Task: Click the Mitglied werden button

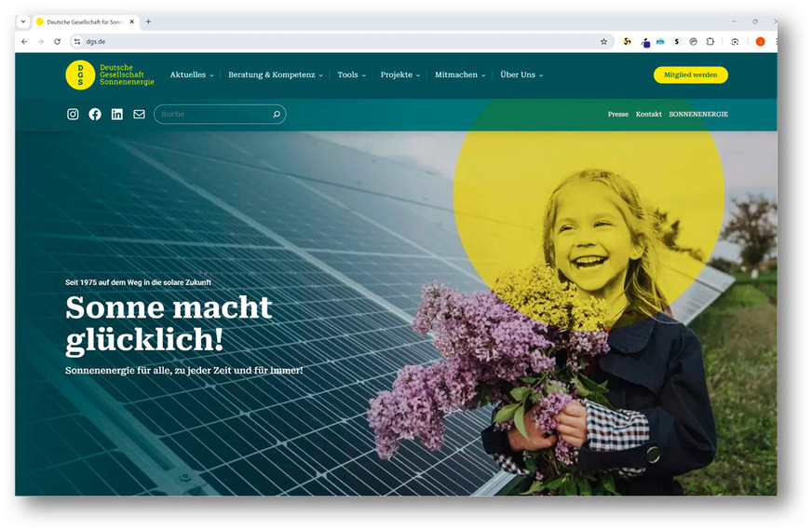Action: [x=690, y=75]
